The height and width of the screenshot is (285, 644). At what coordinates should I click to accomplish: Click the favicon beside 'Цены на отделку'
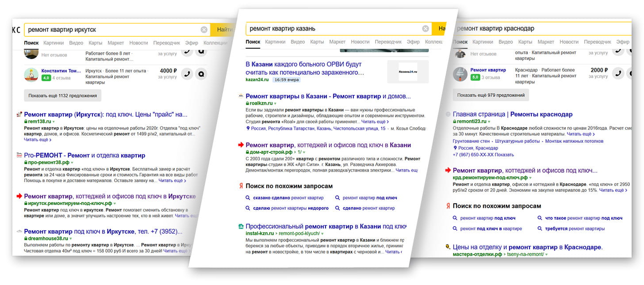tap(448, 247)
